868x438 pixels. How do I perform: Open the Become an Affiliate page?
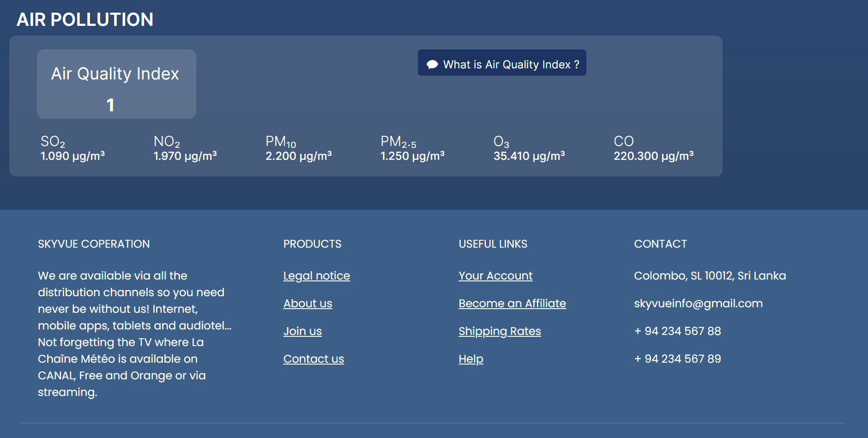(512, 304)
